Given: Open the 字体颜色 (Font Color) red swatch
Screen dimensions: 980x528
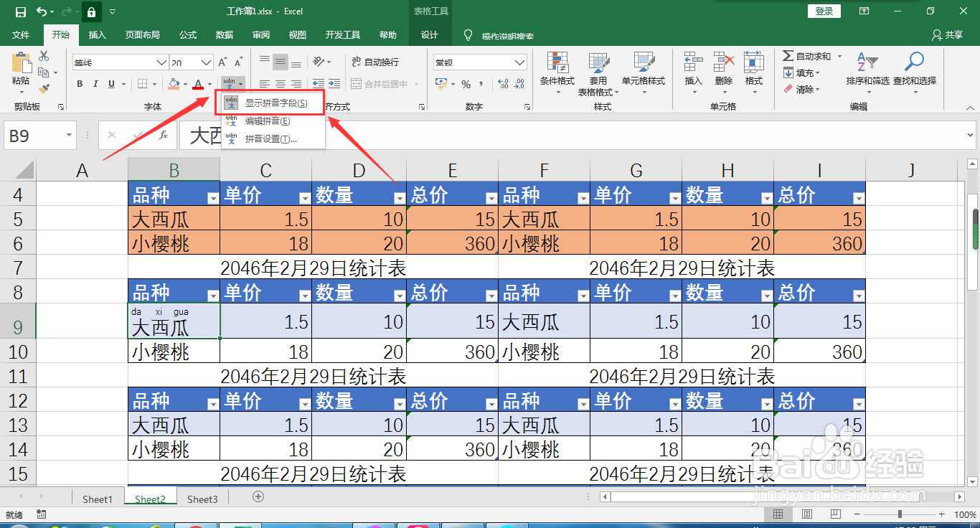Looking at the screenshot, I should click(199, 85).
